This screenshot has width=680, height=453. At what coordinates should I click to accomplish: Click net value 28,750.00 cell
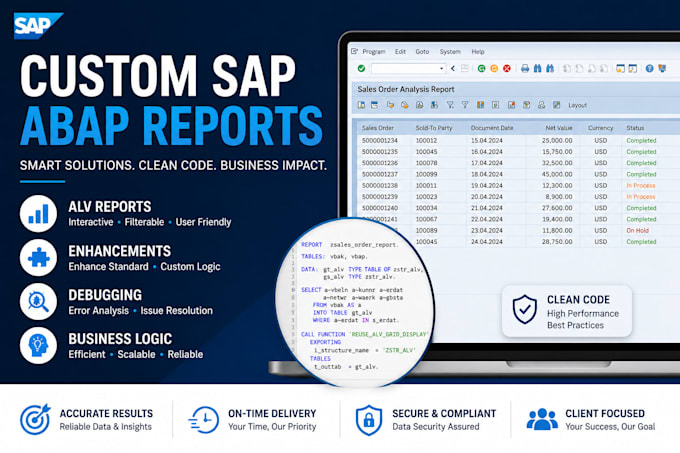(557, 242)
